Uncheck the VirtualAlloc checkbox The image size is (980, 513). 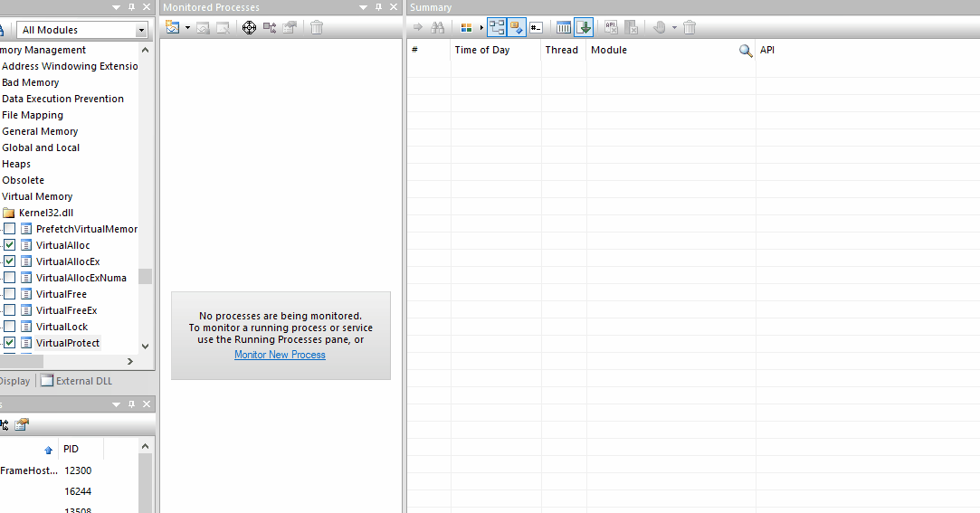click(x=9, y=245)
